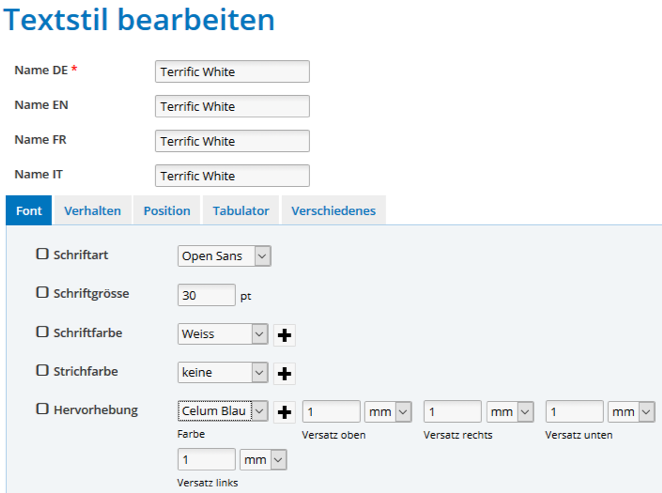Click the Name IT label

click(x=38, y=174)
